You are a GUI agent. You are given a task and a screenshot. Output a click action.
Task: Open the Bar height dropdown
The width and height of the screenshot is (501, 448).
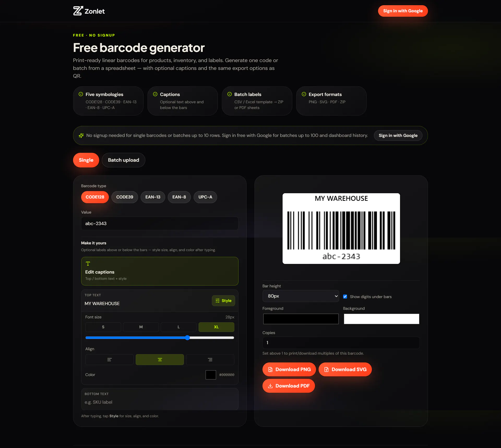tap(301, 296)
